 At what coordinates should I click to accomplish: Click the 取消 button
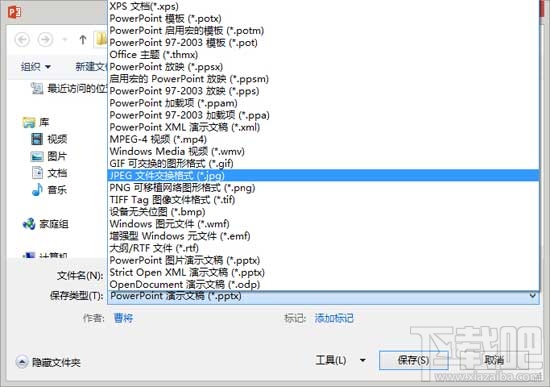(494, 360)
